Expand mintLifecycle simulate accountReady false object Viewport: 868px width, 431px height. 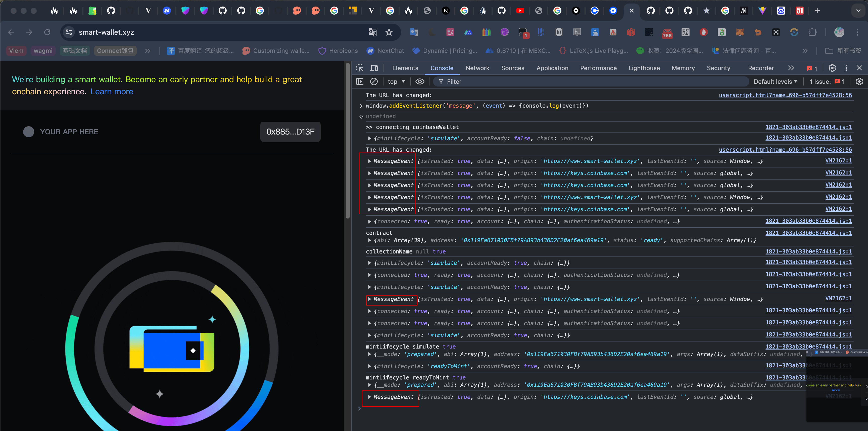pyautogui.click(x=370, y=139)
